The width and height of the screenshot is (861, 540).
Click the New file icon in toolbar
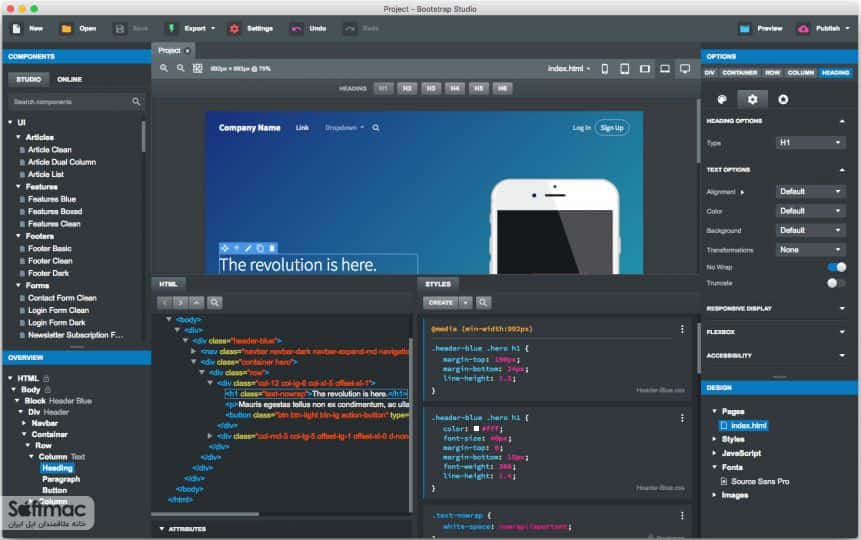coord(16,29)
